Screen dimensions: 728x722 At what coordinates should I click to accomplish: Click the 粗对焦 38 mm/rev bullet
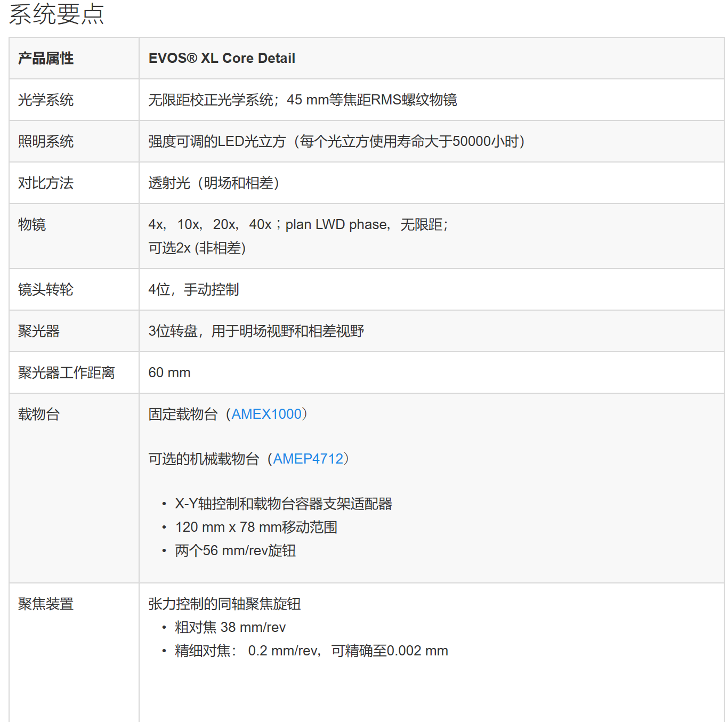(230, 627)
